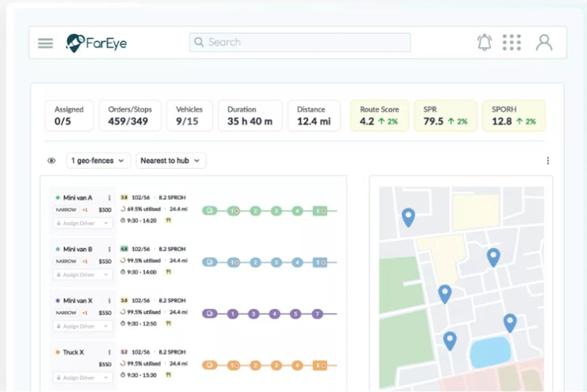Image resolution: width=587 pixels, height=392 pixels.
Task: Open the Nearest to hub dropdown
Action: (171, 161)
